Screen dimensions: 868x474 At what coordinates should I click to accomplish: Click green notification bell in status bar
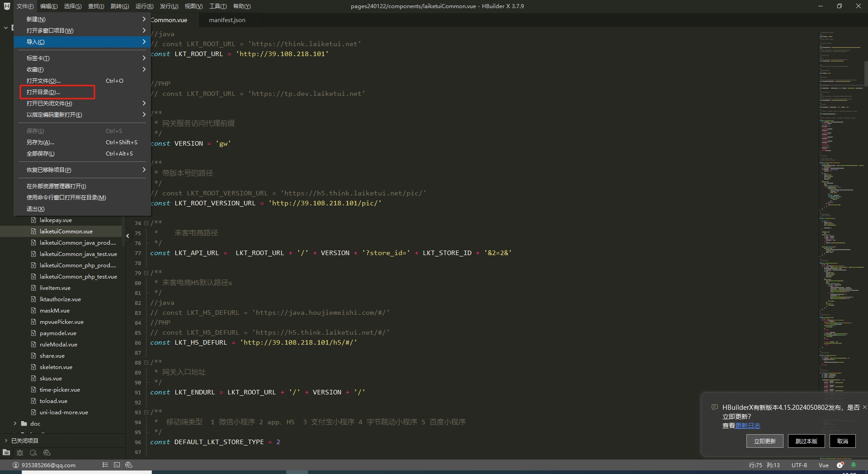pos(854,465)
